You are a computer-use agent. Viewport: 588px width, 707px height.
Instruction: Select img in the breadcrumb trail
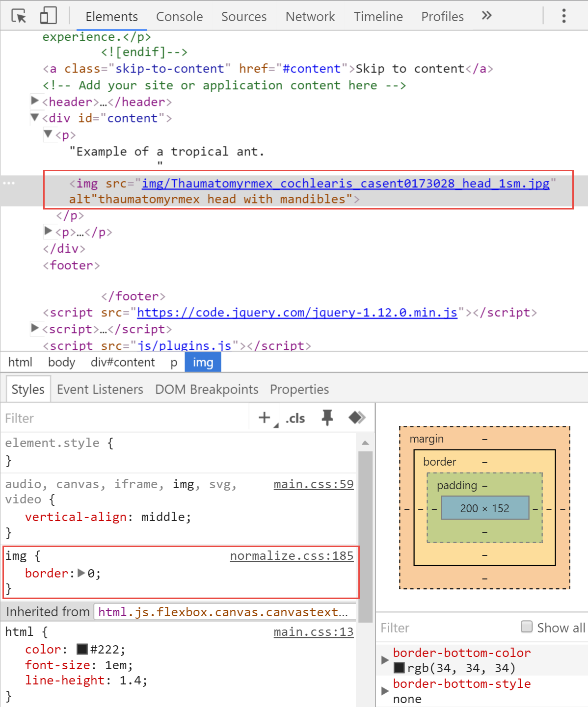pyautogui.click(x=203, y=363)
